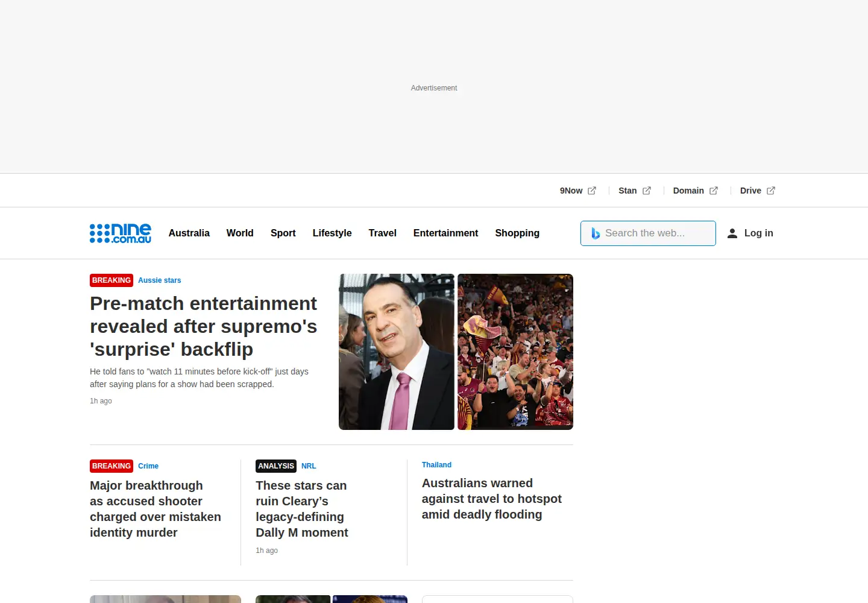
Task: Click the Advertisement label
Action: (x=434, y=88)
